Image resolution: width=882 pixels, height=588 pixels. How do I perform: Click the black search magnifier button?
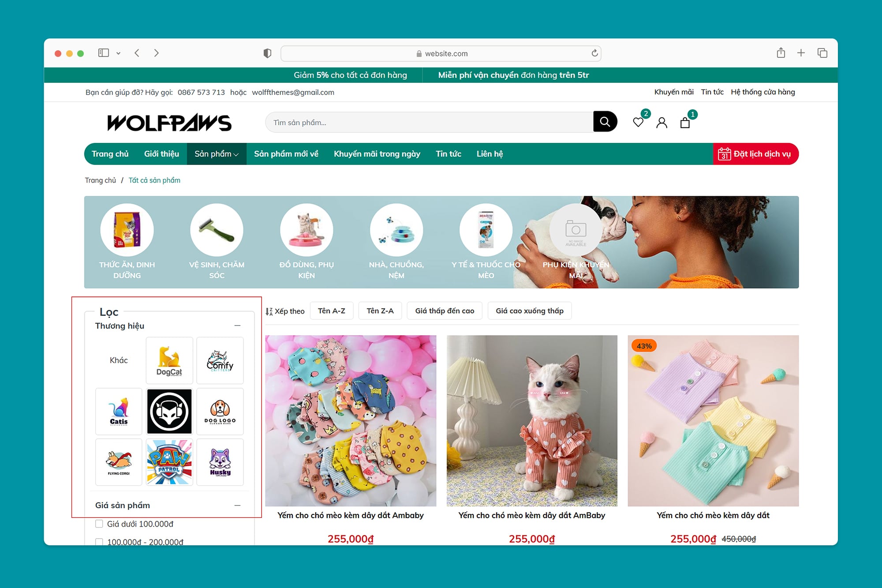pos(605,122)
